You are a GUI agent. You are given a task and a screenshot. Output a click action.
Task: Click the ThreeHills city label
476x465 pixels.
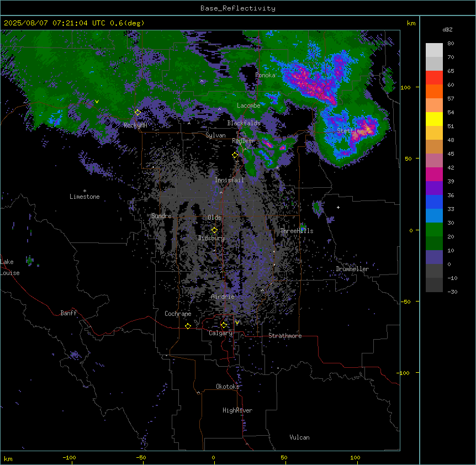click(297, 231)
